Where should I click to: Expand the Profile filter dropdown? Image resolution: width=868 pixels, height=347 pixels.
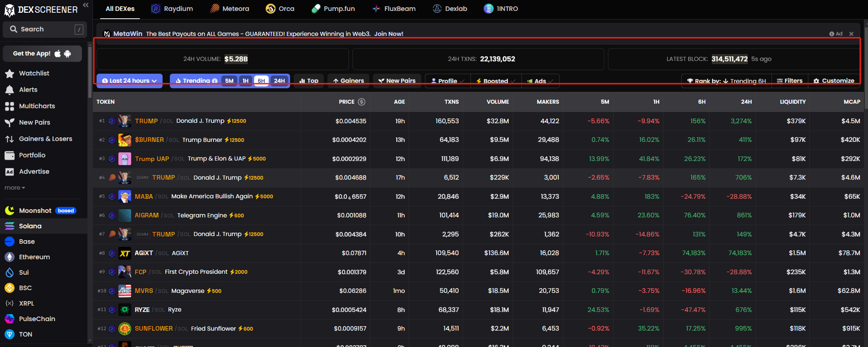coord(448,81)
